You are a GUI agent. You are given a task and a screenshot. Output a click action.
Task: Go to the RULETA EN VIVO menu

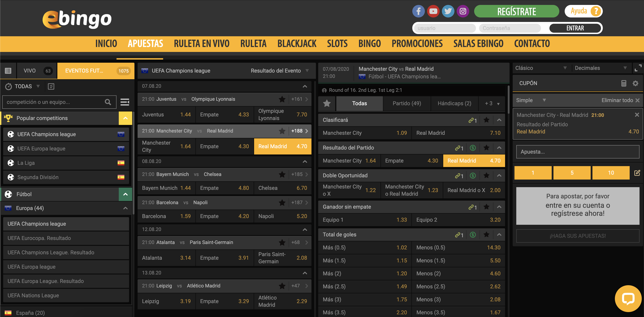(201, 44)
